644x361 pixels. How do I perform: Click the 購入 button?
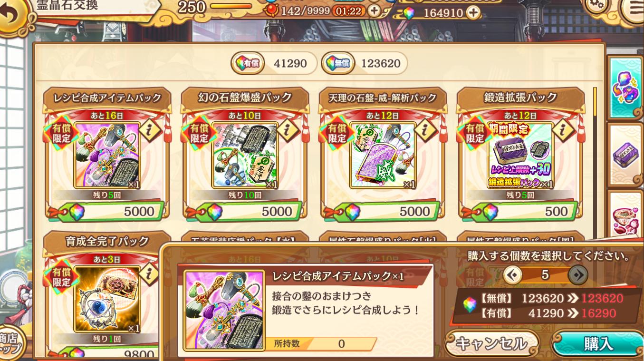tap(598, 343)
